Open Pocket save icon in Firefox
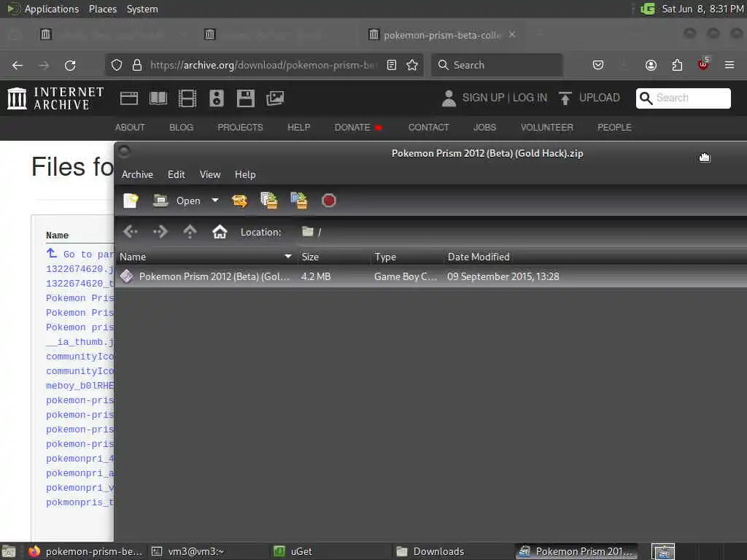 coord(598,65)
